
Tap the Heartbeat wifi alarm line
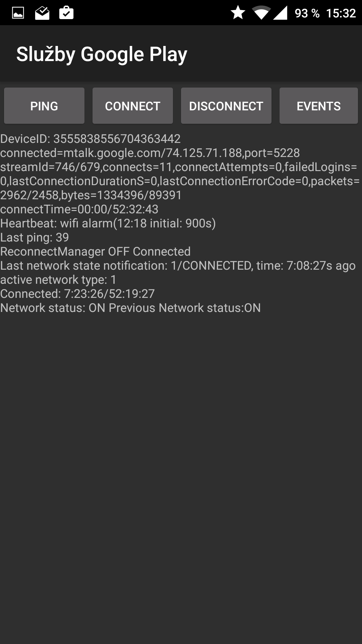(108, 223)
